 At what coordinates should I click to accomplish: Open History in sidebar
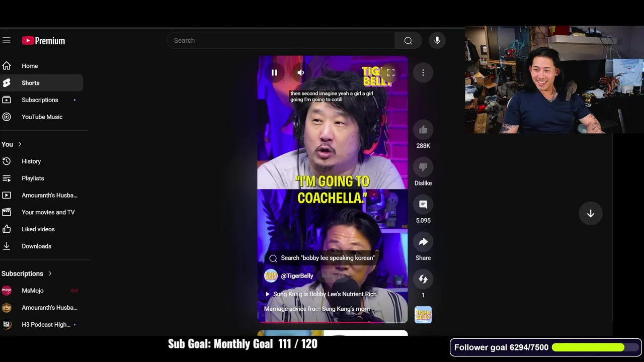[x=42, y=161]
